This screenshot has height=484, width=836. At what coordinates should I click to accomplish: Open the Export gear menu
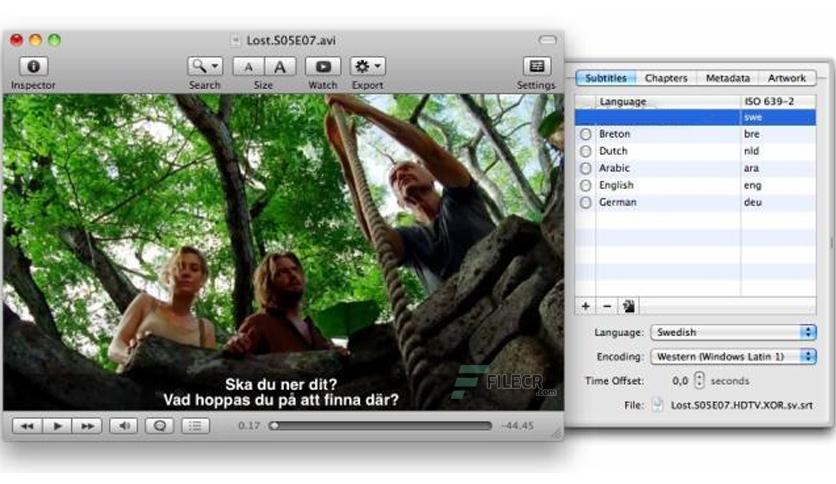tap(367, 66)
